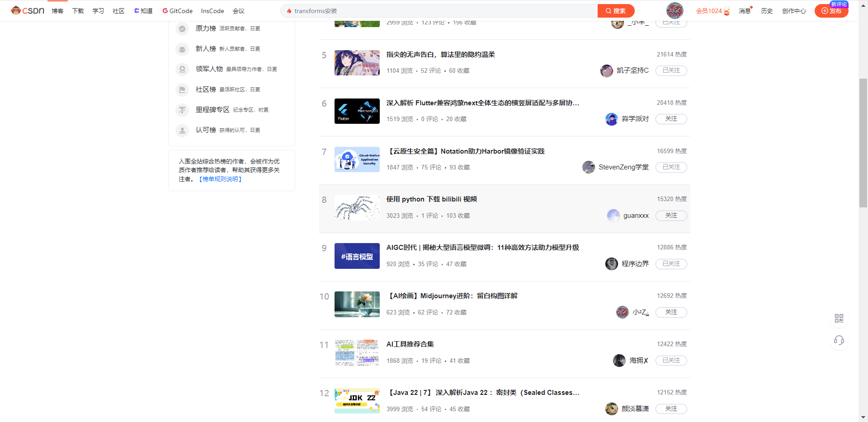Open JDK 22 article thumbnail
The width and height of the screenshot is (868, 422).
357,401
